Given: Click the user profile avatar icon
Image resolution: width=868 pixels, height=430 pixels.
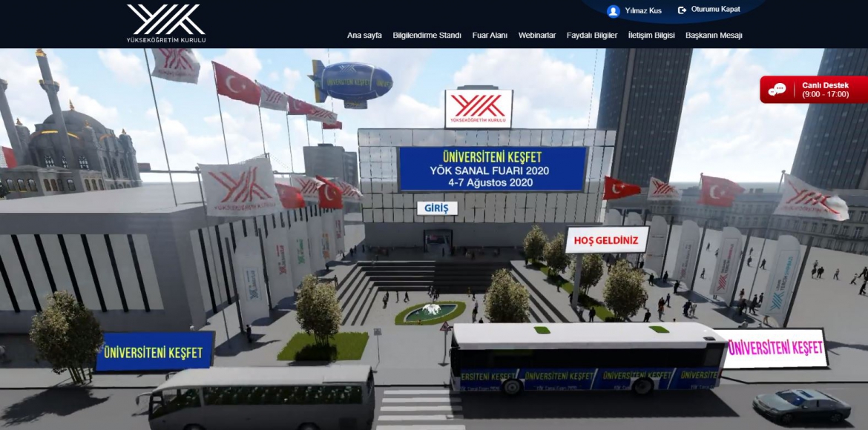Looking at the screenshot, I should point(613,10).
